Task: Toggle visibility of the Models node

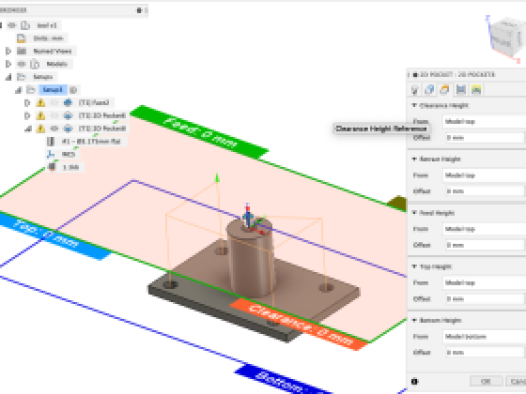Action: pos(22,64)
